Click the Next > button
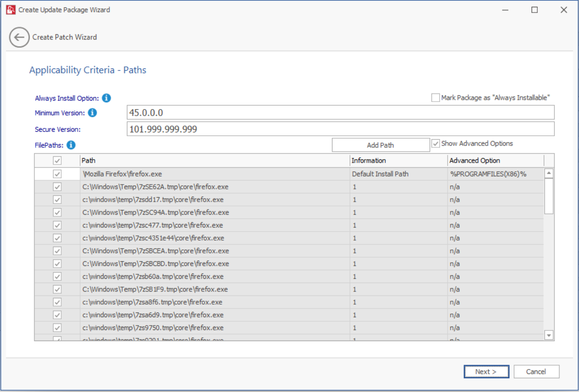 486,371
